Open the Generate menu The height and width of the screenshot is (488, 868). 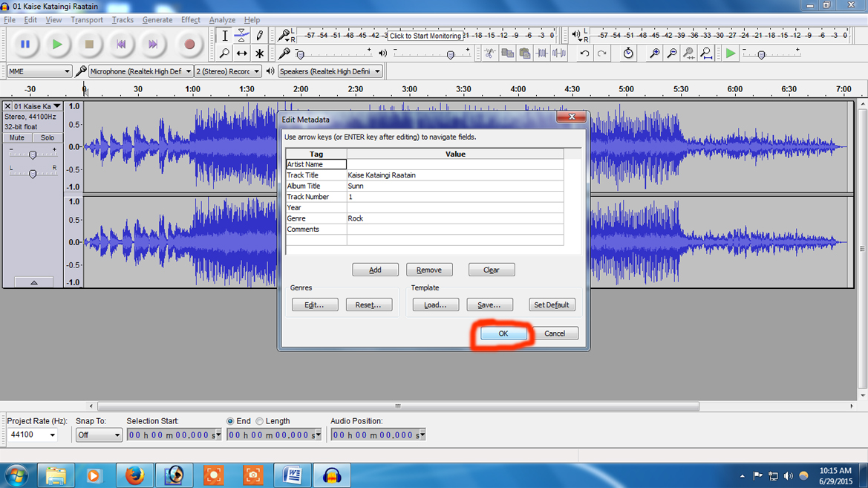(x=157, y=19)
